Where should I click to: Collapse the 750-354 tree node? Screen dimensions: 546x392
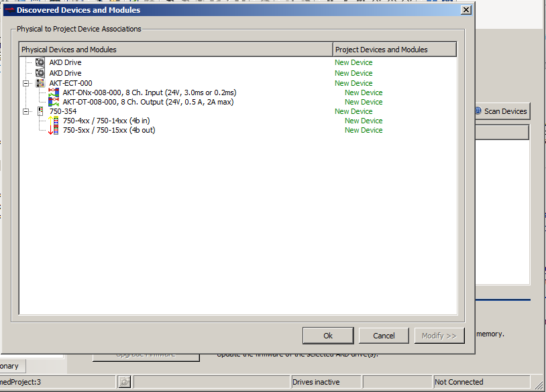pos(25,112)
